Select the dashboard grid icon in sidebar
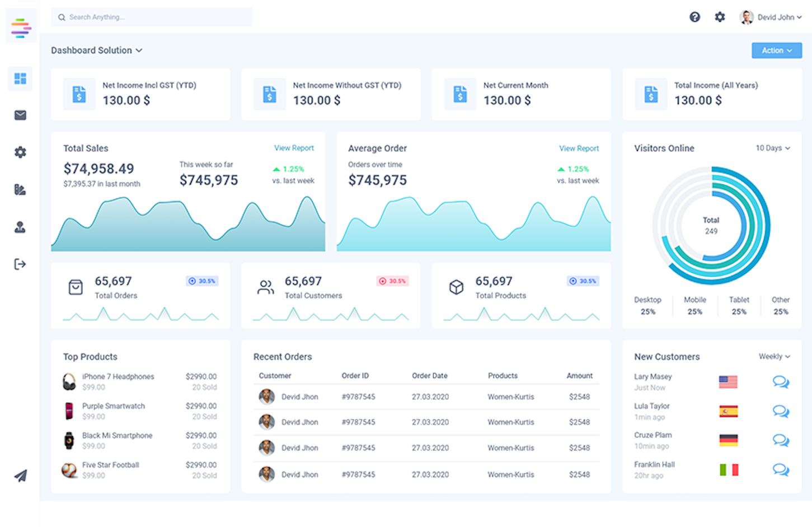Image resolution: width=812 pixels, height=527 pixels. 20,78
